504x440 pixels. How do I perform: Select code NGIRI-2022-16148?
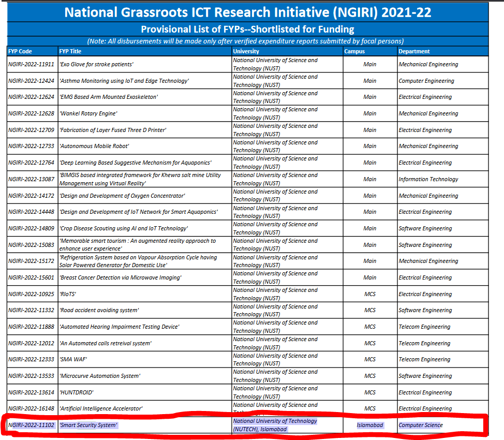click(x=31, y=409)
